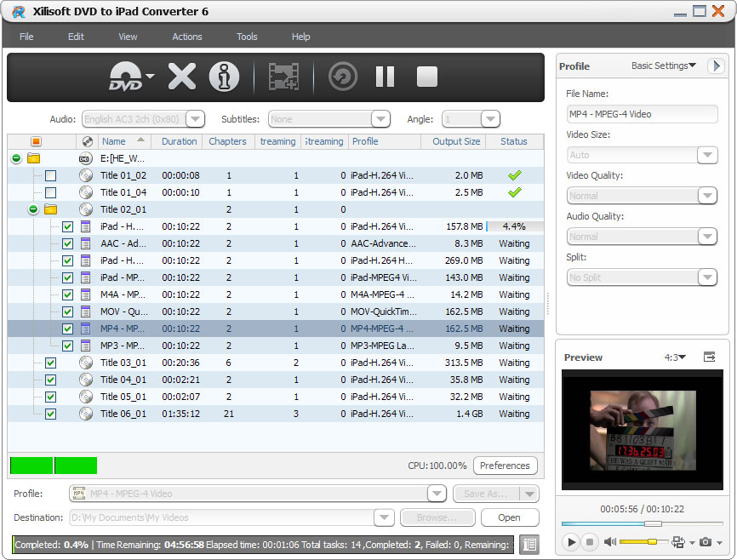
Task: Open the Help menu
Action: click(300, 37)
